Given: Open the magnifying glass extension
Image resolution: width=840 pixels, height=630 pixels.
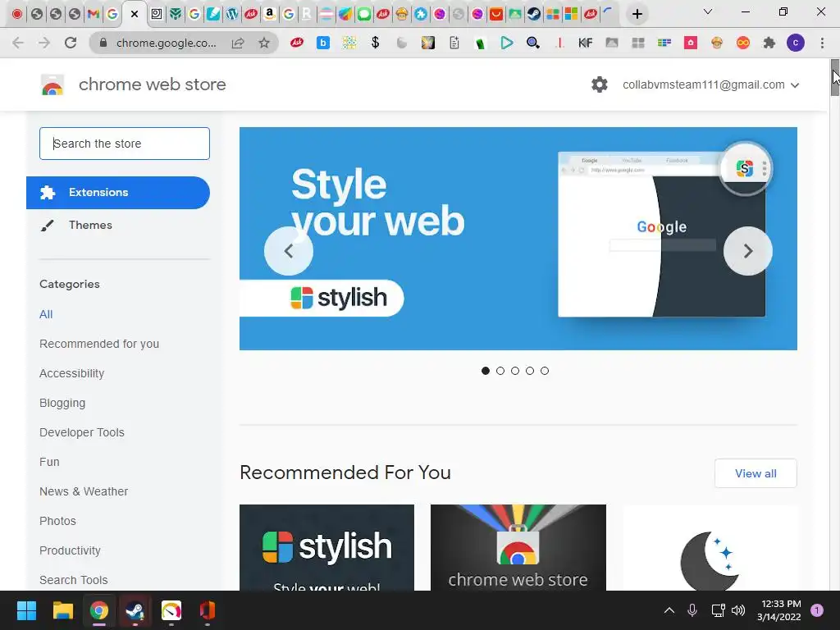Looking at the screenshot, I should point(532,43).
